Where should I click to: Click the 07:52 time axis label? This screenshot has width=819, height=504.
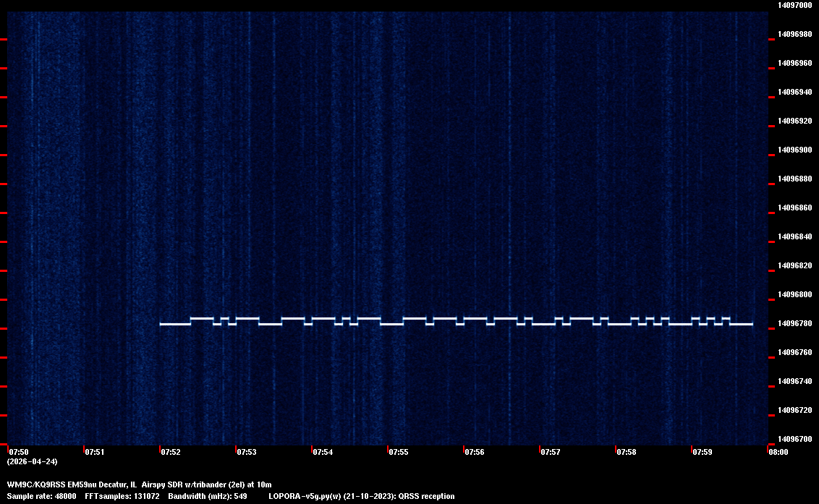point(171,452)
